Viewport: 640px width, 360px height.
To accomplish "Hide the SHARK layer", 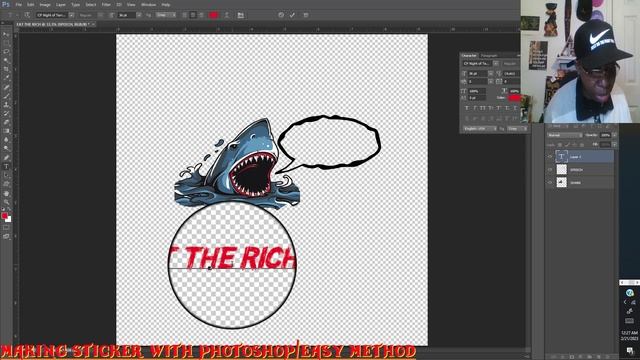I will pos(550,183).
